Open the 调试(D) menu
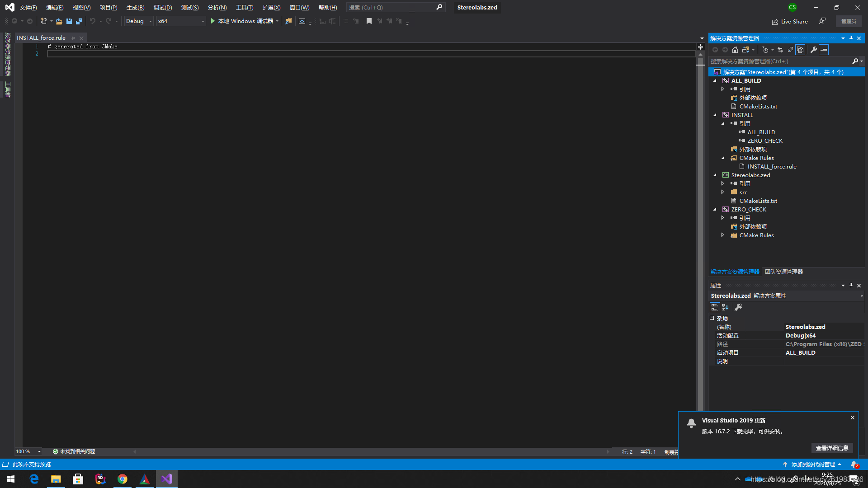 pyautogui.click(x=163, y=8)
